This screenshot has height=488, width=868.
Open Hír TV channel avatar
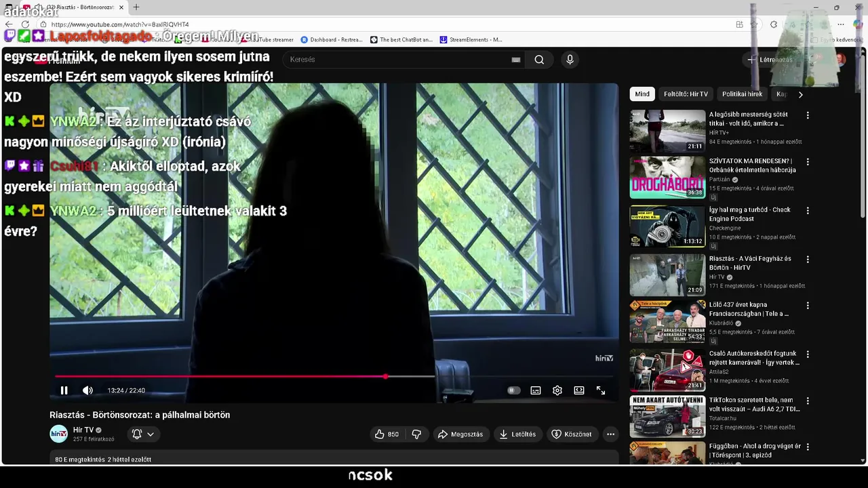click(59, 434)
